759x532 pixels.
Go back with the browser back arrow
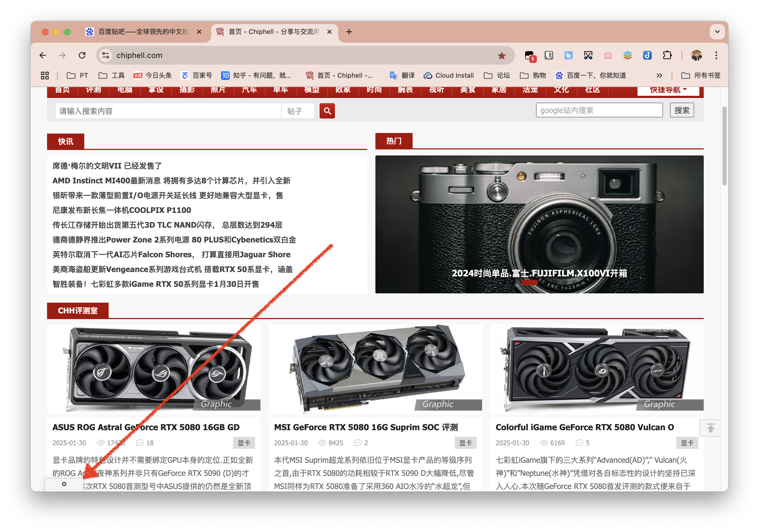pyautogui.click(x=43, y=55)
